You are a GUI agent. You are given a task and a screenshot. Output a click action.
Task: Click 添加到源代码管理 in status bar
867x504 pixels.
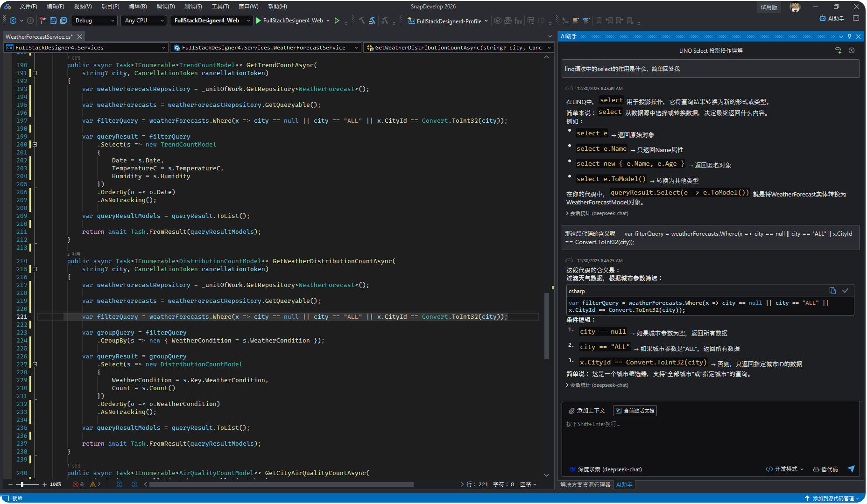coord(833,498)
